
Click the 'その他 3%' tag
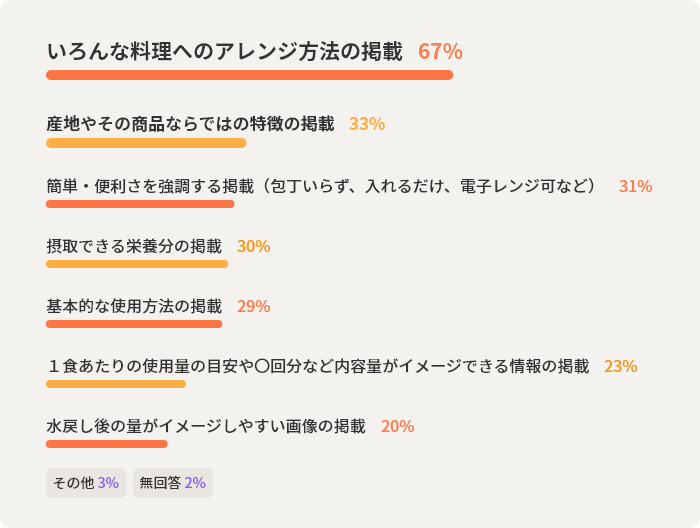[86, 483]
